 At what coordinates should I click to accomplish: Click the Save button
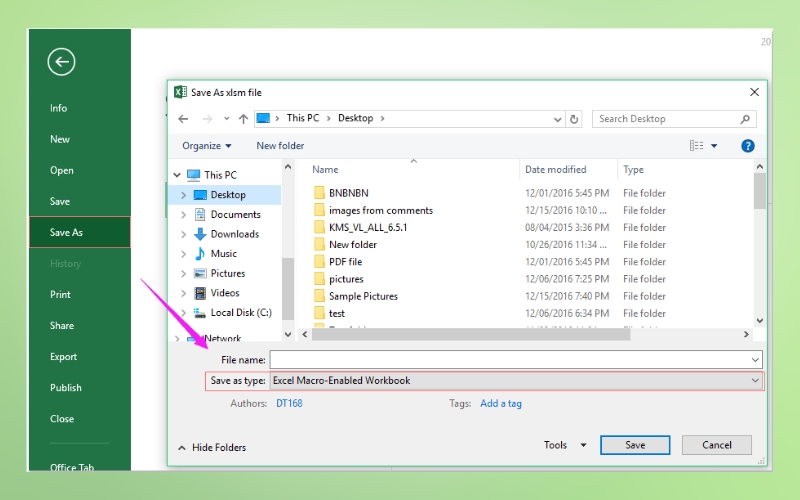click(635, 445)
